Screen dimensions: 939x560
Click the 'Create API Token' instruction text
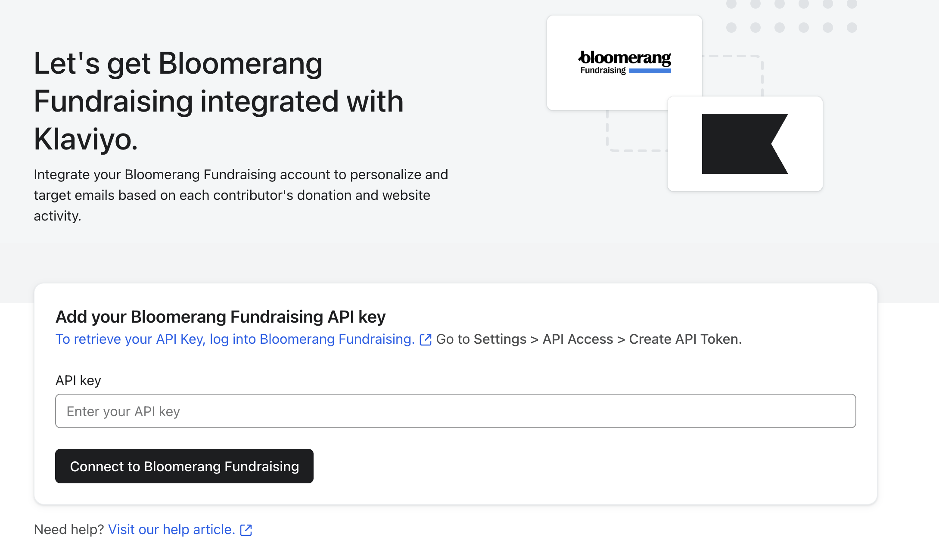click(685, 339)
